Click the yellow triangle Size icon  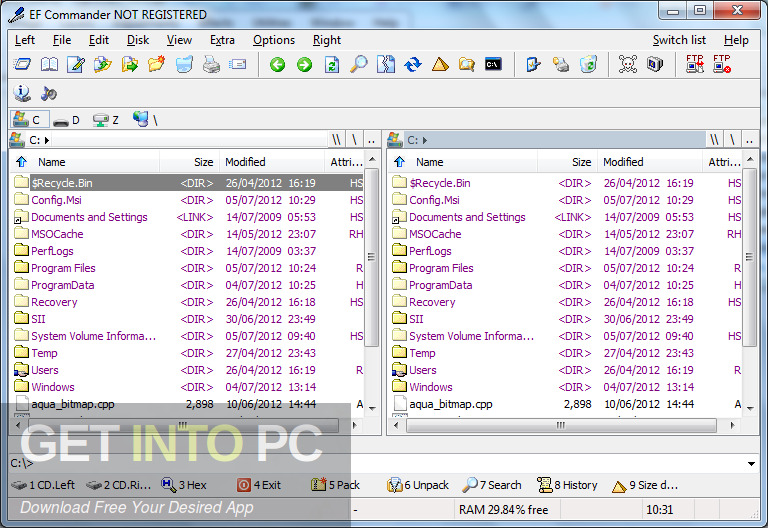pyautogui.click(x=440, y=64)
